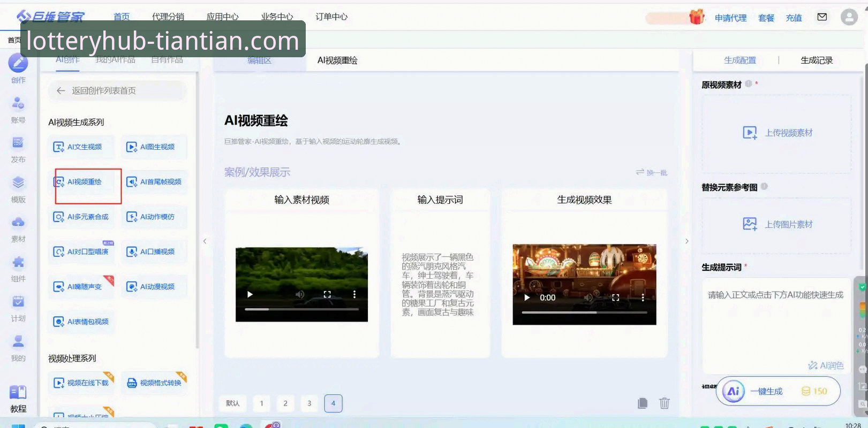The height and width of the screenshot is (428, 868).
Task: Open the 素材 sidebar section
Action: 18,229
